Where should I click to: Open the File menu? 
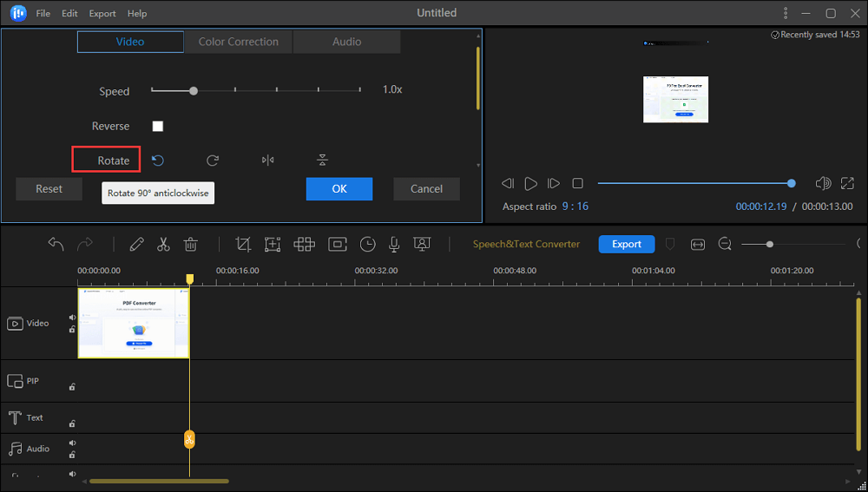[43, 14]
